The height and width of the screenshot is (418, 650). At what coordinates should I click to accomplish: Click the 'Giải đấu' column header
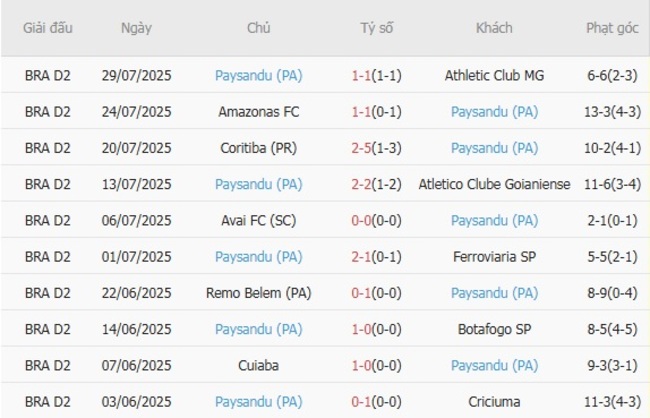49,28
